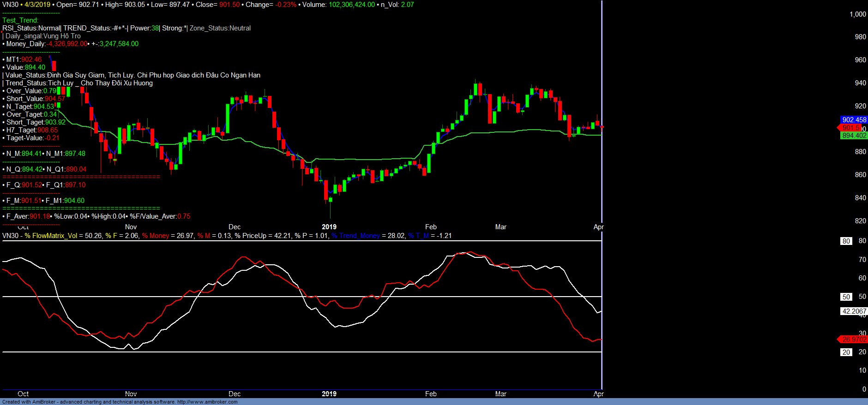The image size is (868, 405).
Task: Click the amibroker.com link in footer
Action: tap(207, 402)
